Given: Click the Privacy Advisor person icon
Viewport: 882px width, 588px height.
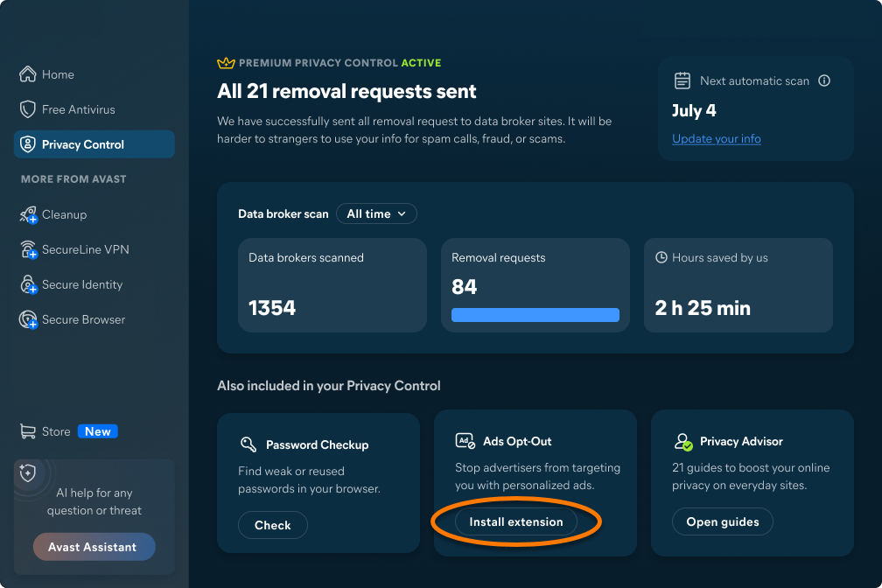Looking at the screenshot, I should pos(682,441).
